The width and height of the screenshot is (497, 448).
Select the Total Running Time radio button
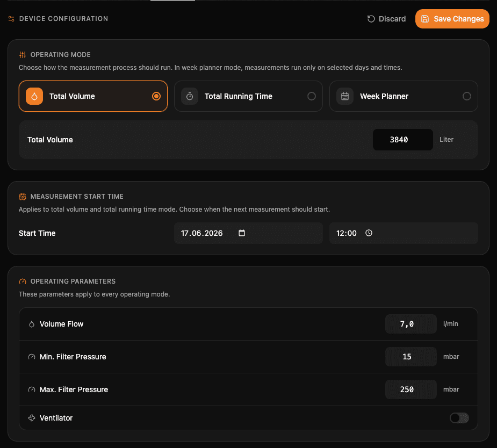click(312, 96)
